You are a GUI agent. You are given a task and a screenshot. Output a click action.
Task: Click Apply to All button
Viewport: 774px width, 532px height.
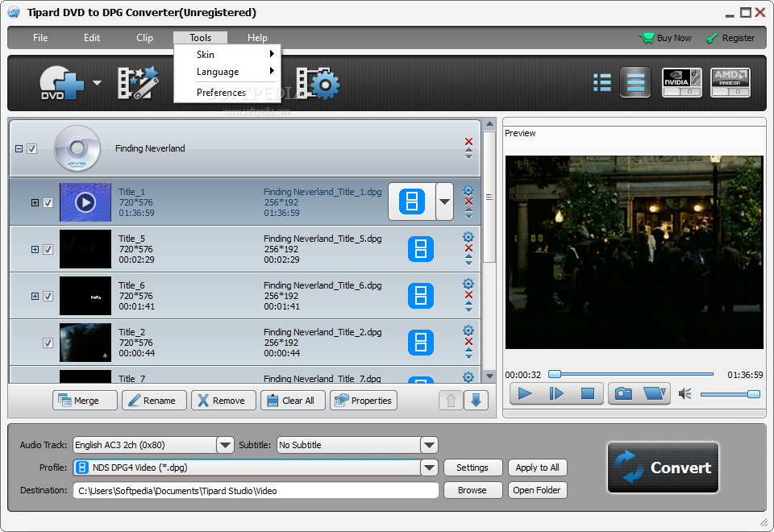[538, 468]
